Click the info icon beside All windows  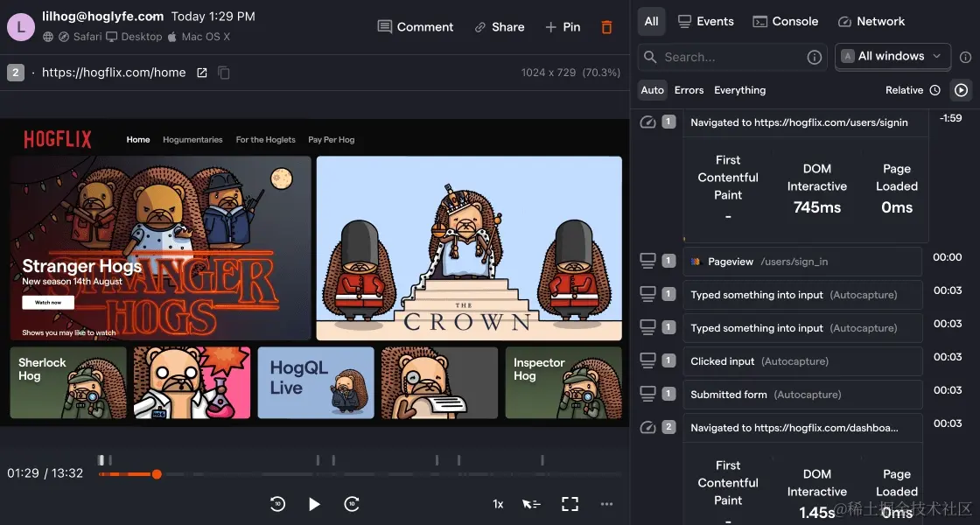(x=965, y=57)
